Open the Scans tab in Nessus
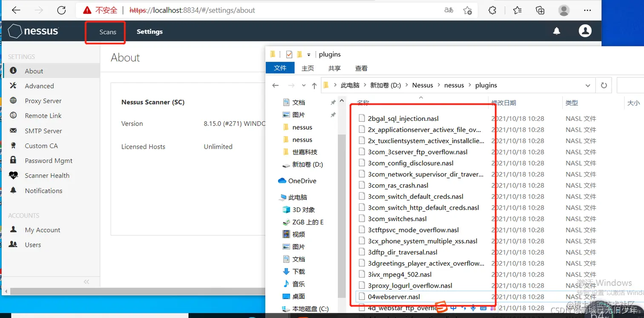This screenshot has height=318, width=644. pyautogui.click(x=108, y=32)
